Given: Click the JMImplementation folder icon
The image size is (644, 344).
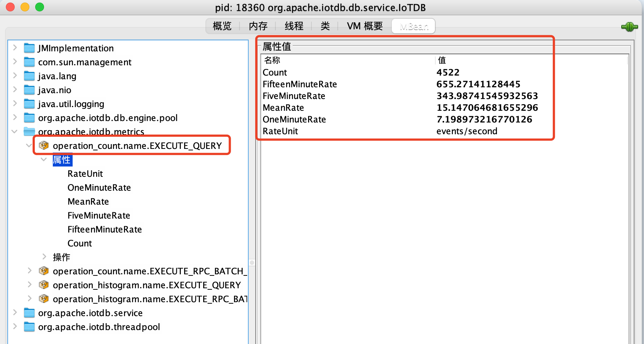Looking at the screenshot, I should point(29,48).
